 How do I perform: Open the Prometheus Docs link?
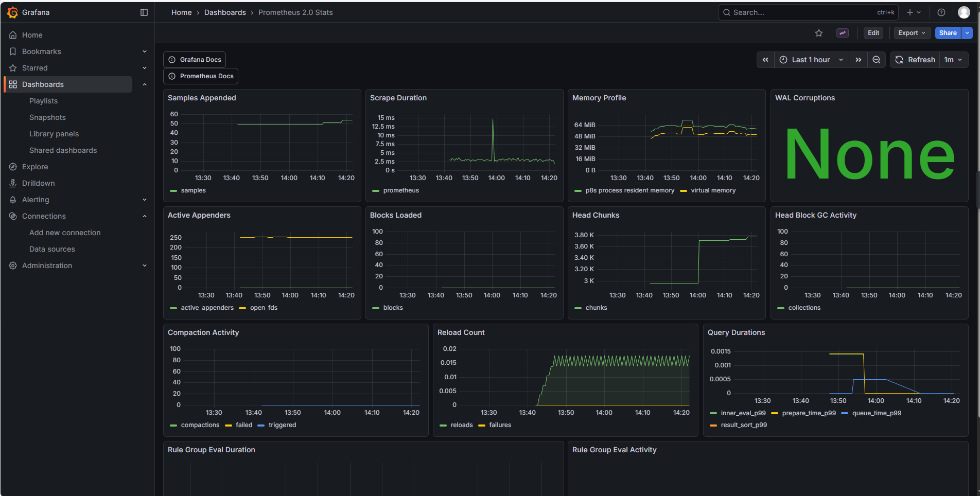(x=200, y=76)
